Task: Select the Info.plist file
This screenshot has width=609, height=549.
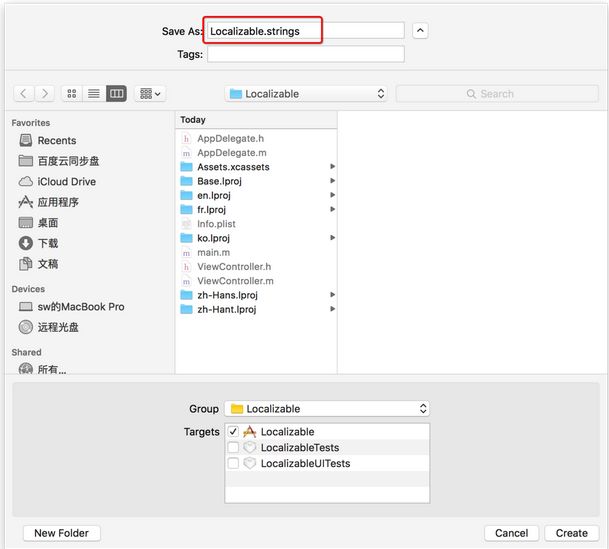Action: tap(216, 224)
